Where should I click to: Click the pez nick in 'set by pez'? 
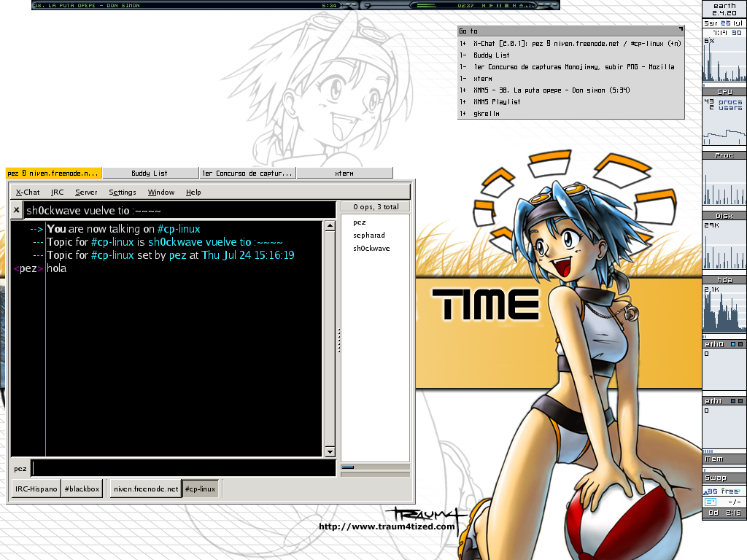point(177,255)
